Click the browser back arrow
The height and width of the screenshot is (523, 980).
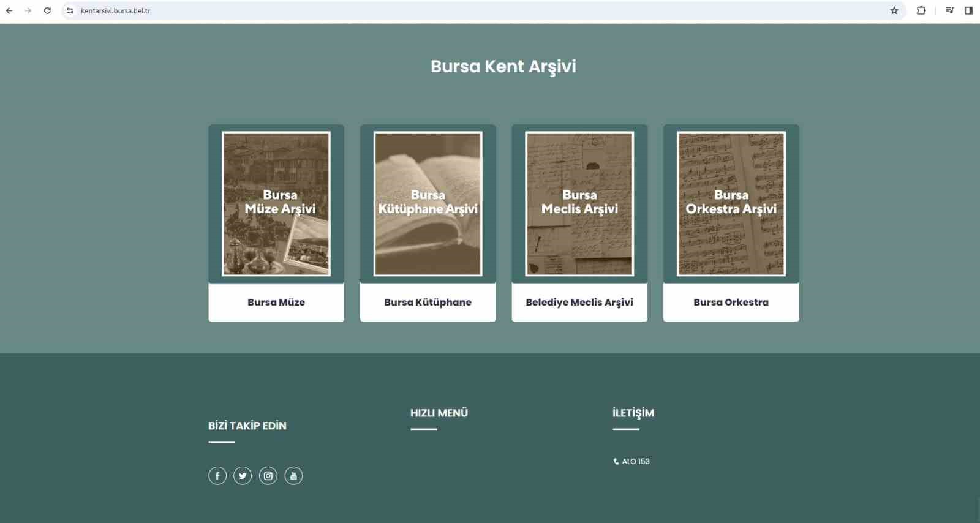click(x=9, y=10)
